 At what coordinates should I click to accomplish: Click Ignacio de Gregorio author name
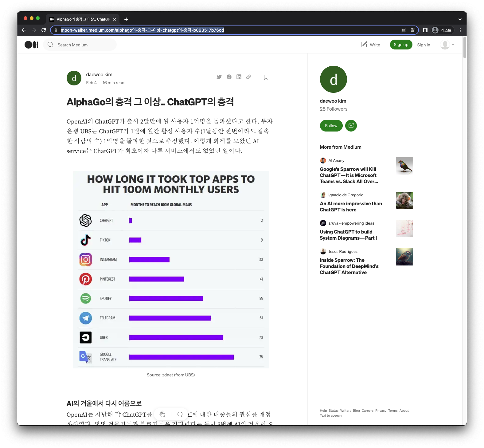(x=346, y=195)
